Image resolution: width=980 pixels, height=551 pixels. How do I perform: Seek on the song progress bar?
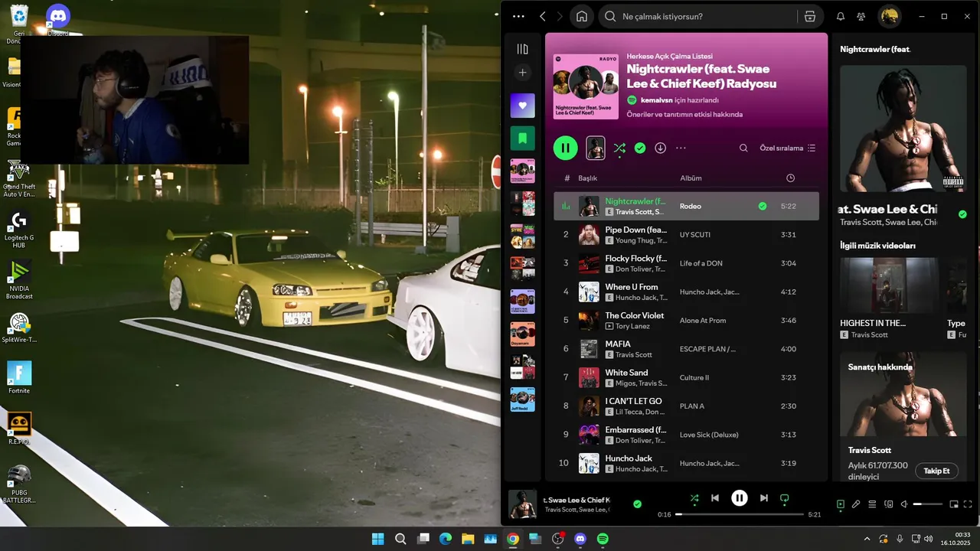[x=740, y=514]
